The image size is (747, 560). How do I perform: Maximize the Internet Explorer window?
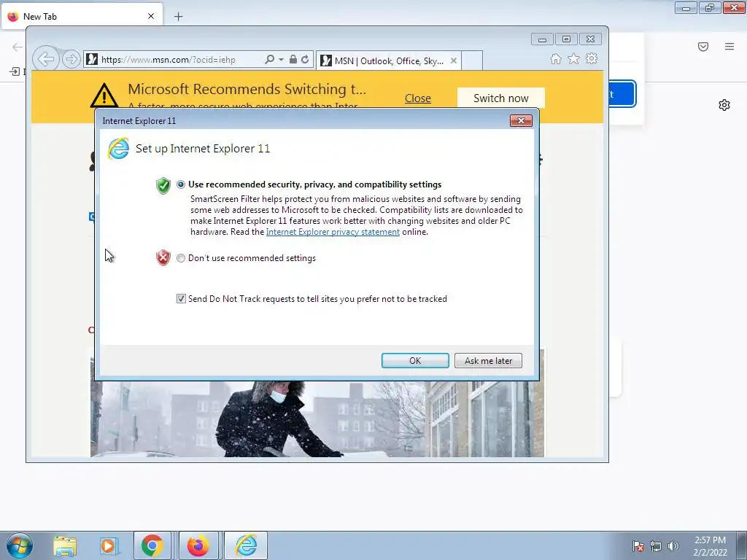pos(566,39)
